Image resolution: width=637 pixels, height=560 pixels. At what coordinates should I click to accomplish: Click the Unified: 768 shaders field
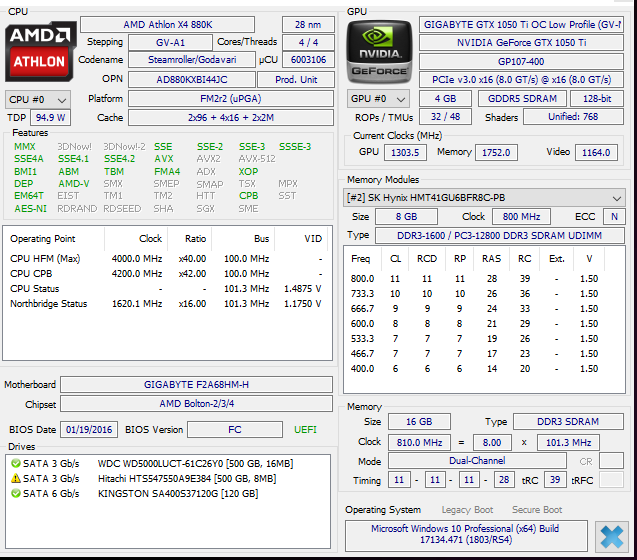(x=573, y=117)
